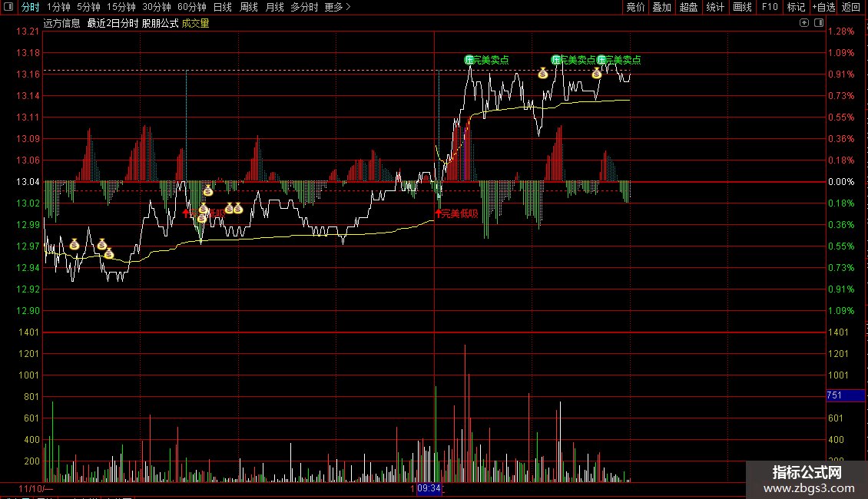Image resolution: width=868 pixels, height=499 pixels.
Task: Click the 最近2日分时 label
Action: click(x=113, y=23)
